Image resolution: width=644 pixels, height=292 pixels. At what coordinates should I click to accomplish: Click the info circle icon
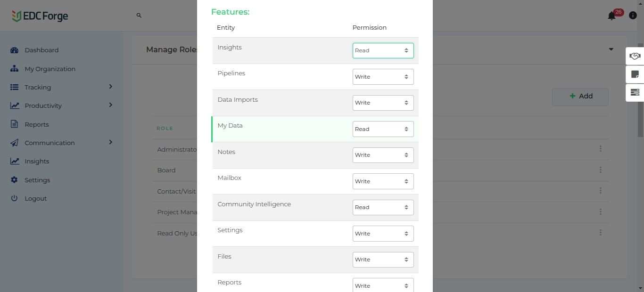click(x=633, y=16)
